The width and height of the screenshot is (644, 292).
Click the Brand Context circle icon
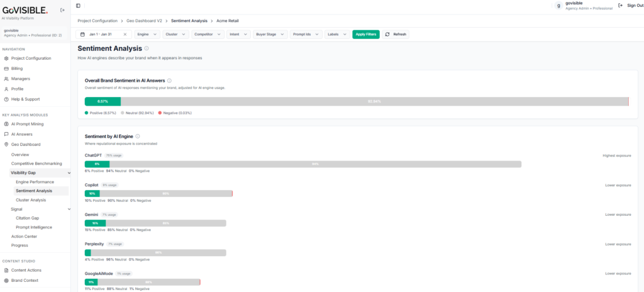point(6,281)
